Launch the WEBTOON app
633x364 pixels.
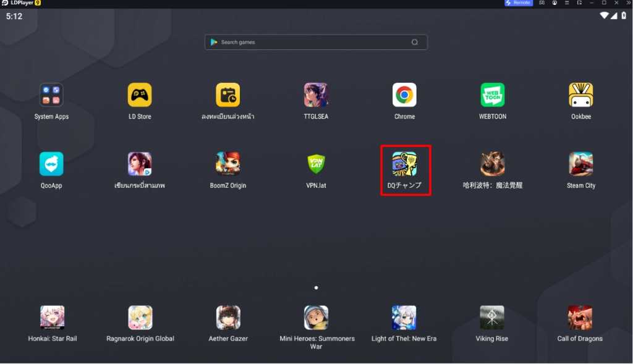pyautogui.click(x=493, y=95)
